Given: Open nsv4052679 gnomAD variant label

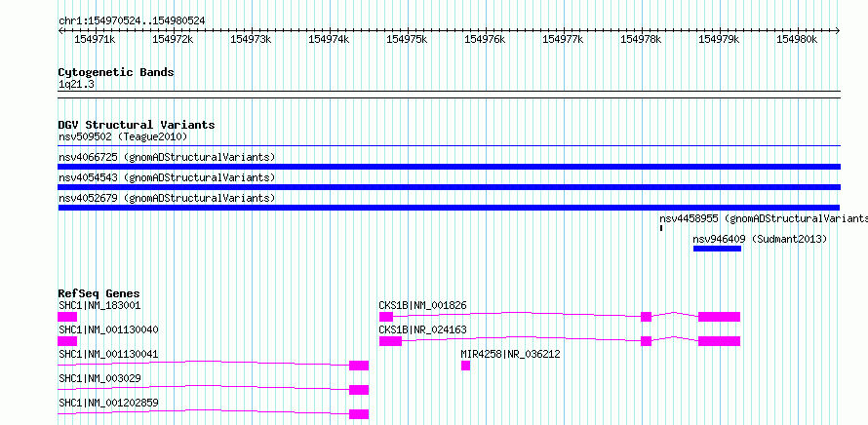Looking at the screenshot, I should (x=167, y=198).
